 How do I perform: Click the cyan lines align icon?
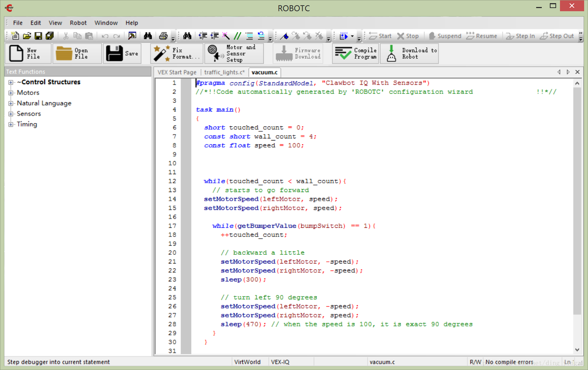point(249,36)
